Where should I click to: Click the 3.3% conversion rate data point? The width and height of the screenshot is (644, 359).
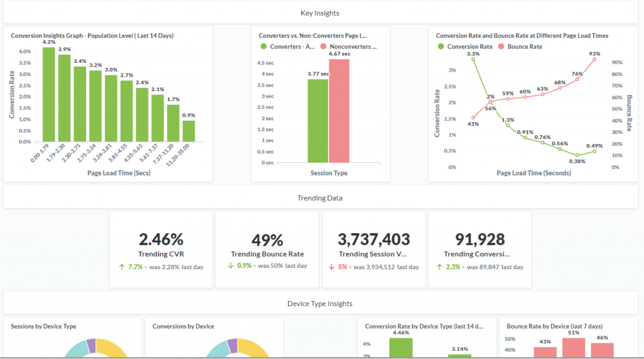[x=473, y=60]
